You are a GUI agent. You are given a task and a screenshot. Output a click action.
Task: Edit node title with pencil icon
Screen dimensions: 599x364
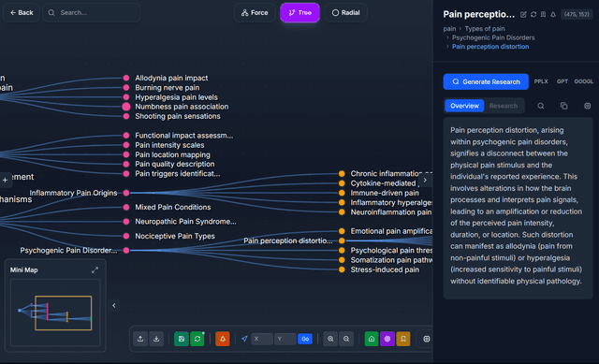523,15
